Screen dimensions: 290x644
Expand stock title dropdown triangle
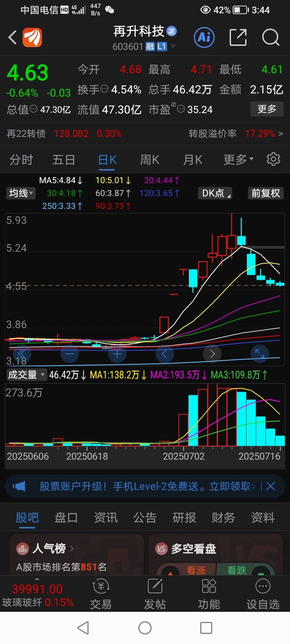(x=173, y=47)
